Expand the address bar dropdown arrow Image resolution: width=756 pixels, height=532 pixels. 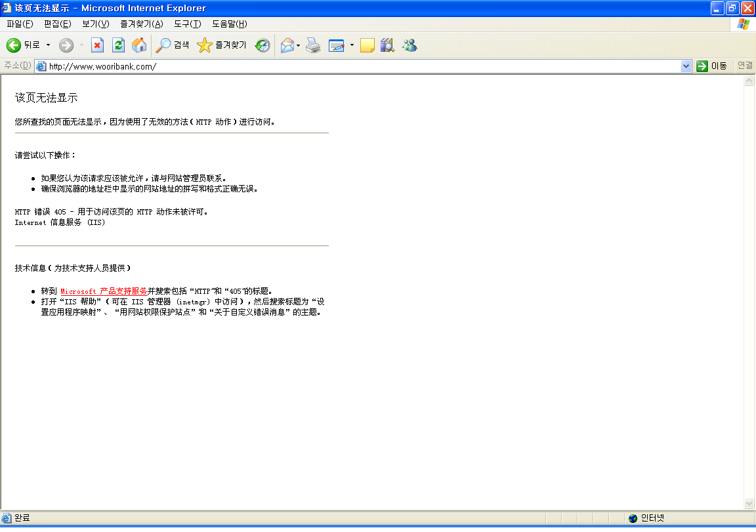[x=686, y=66]
